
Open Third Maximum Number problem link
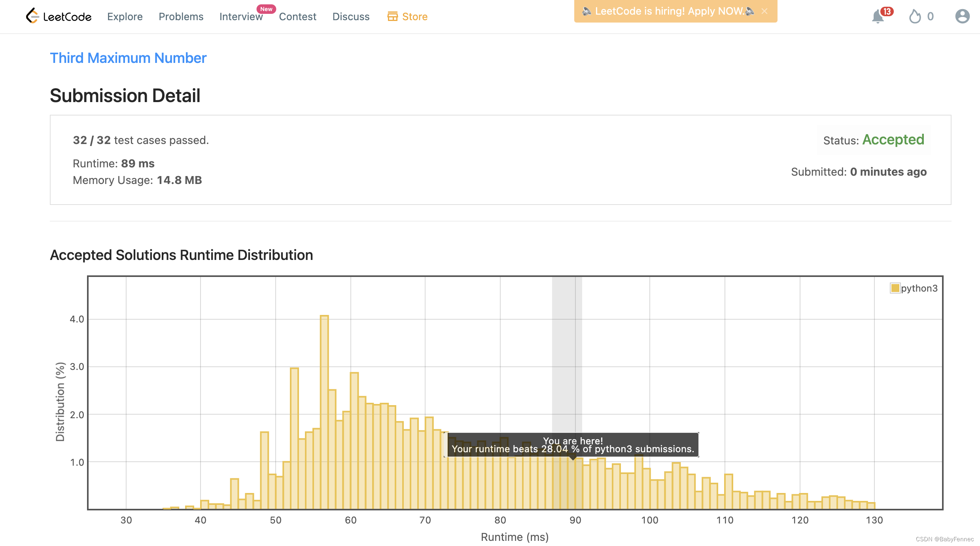(x=128, y=58)
